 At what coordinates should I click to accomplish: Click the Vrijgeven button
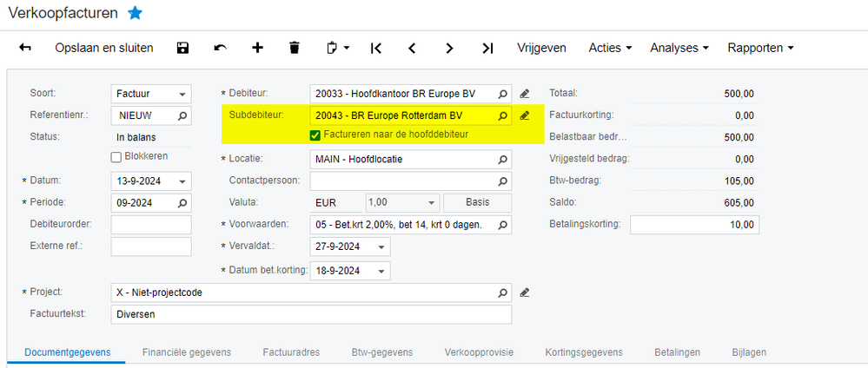pyautogui.click(x=542, y=48)
